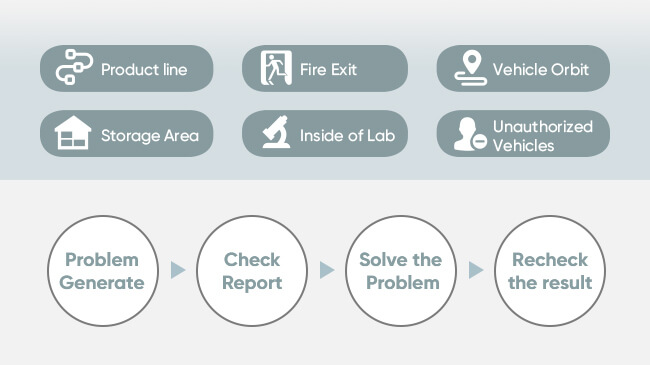The height and width of the screenshot is (365, 650).
Task: Click arrow after Solve the Problem
Action: 476,270
